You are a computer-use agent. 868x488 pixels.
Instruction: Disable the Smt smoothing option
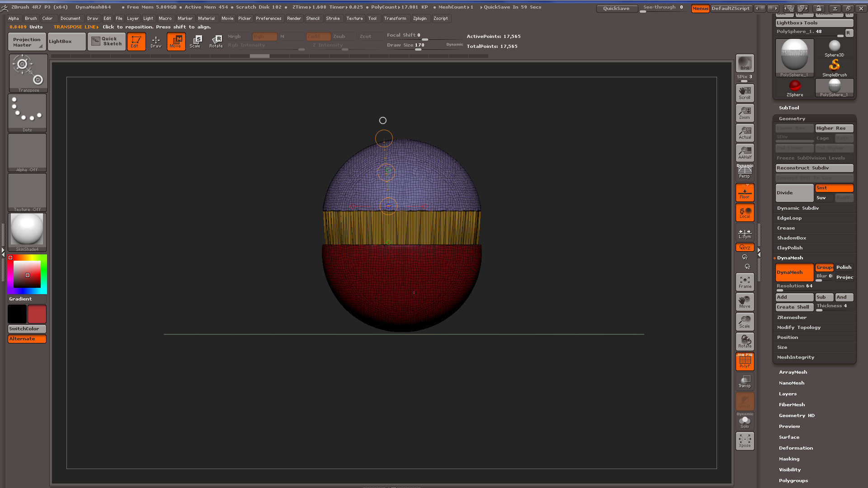click(x=834, y=188)
